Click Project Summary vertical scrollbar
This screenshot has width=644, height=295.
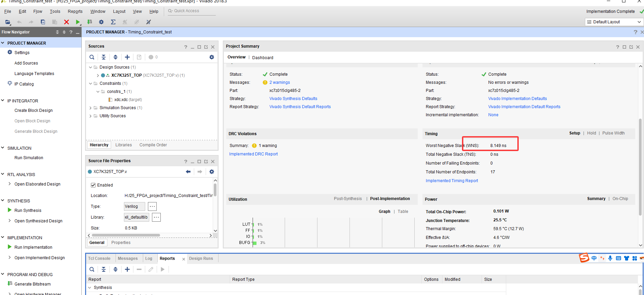pyautogui.click(x=640, y=167)
